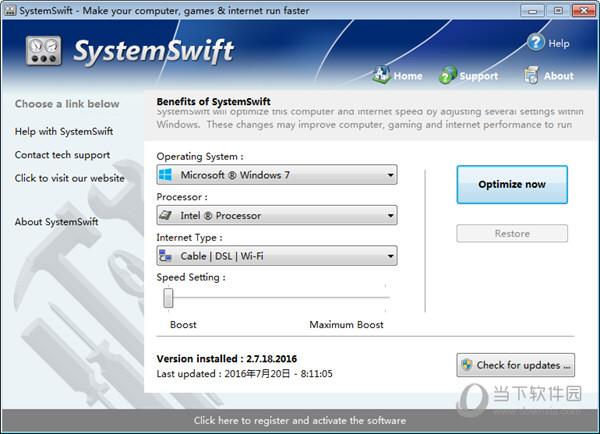Click the Restore button
Screen dimensions: 600x434
(512, 233)
